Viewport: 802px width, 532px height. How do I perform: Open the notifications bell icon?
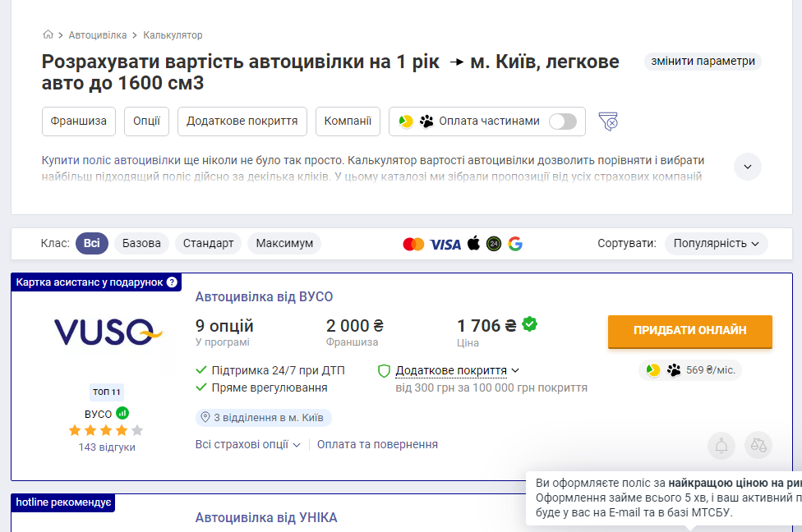tap(721, 445)
